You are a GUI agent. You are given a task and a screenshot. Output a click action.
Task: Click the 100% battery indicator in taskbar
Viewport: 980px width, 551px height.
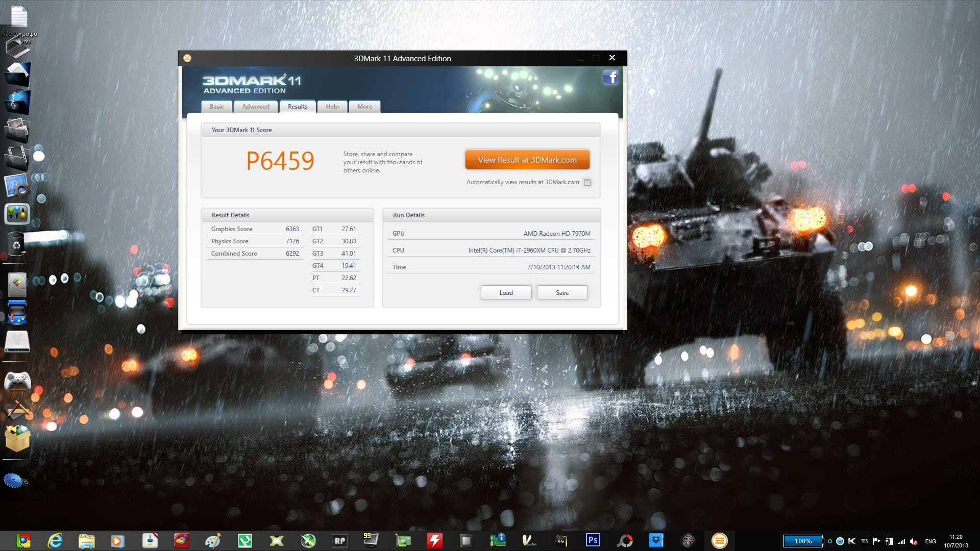point(803,541)
